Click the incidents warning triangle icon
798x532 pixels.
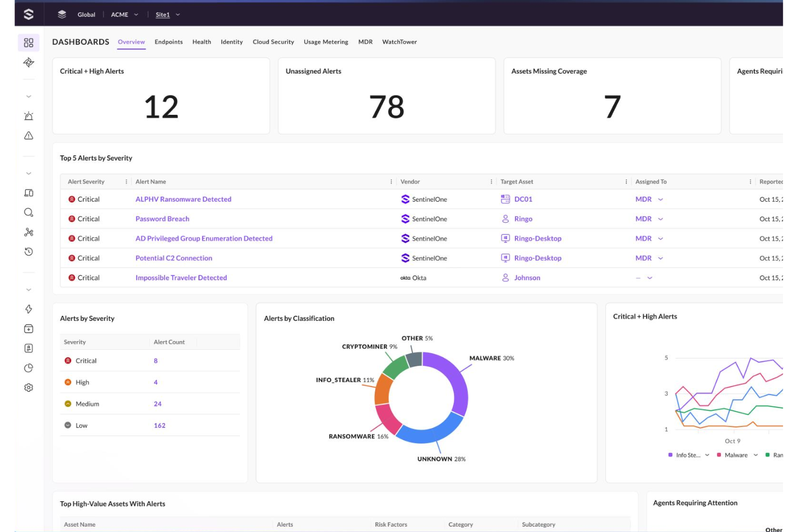(29, 135)
